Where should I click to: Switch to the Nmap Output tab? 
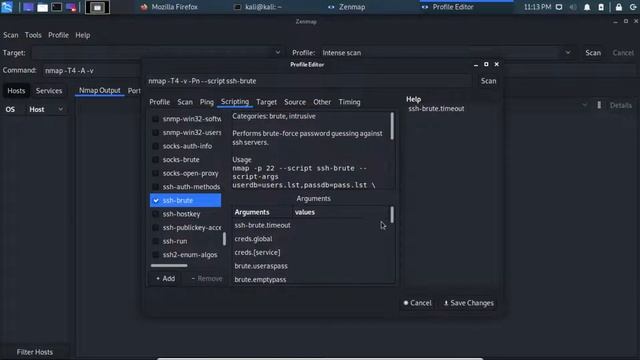click(100, 91)
